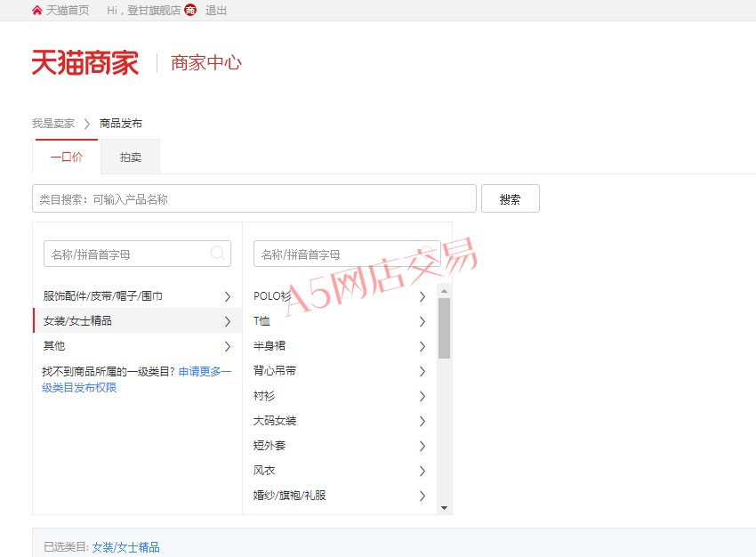The width and height of the screenshot is (756, 557).
Task: Select 衬衫 subcategory
Action: 340,396
